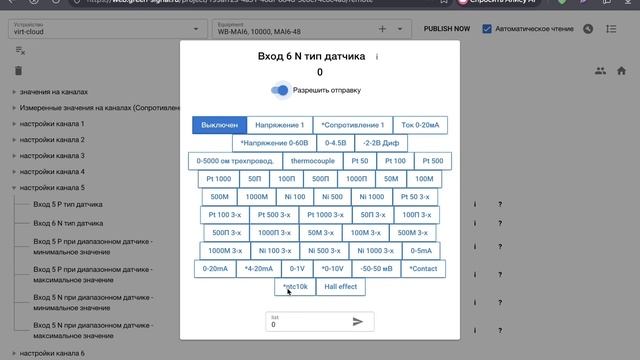This screenshot has height=360, width=640.
Task: Toggle Разрешить отправку switch
Action: pos(280,90)
